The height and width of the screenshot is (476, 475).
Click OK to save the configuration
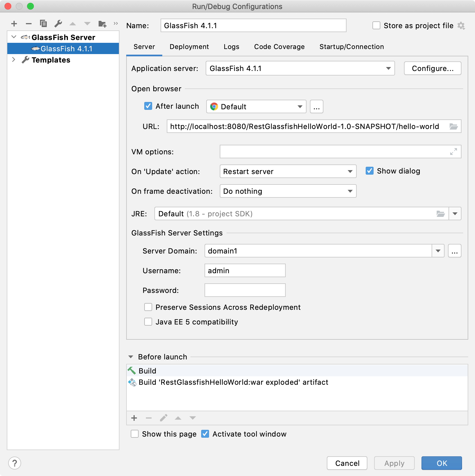(x=441, y=463)
